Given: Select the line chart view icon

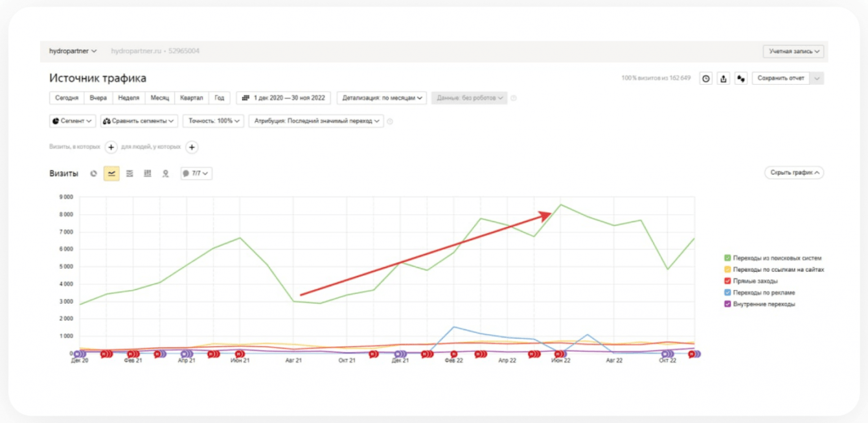Looking at the screenshot, I should click(111, 174).
